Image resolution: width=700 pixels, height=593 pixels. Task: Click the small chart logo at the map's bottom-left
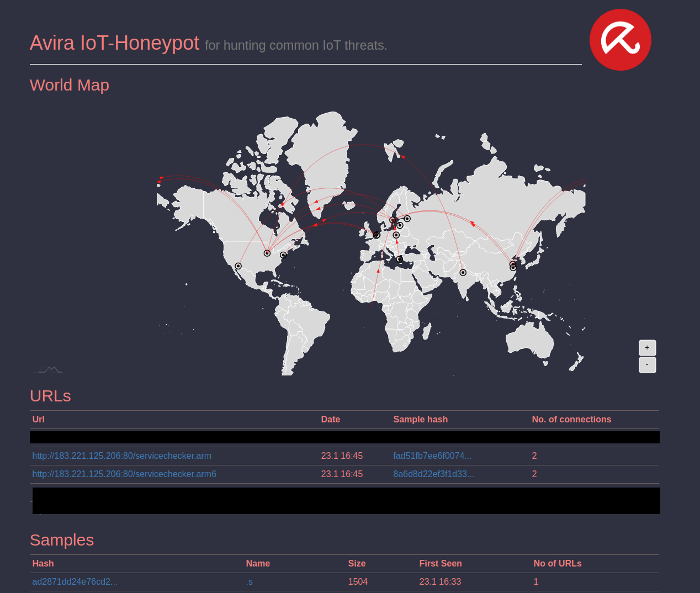(49, 369)
